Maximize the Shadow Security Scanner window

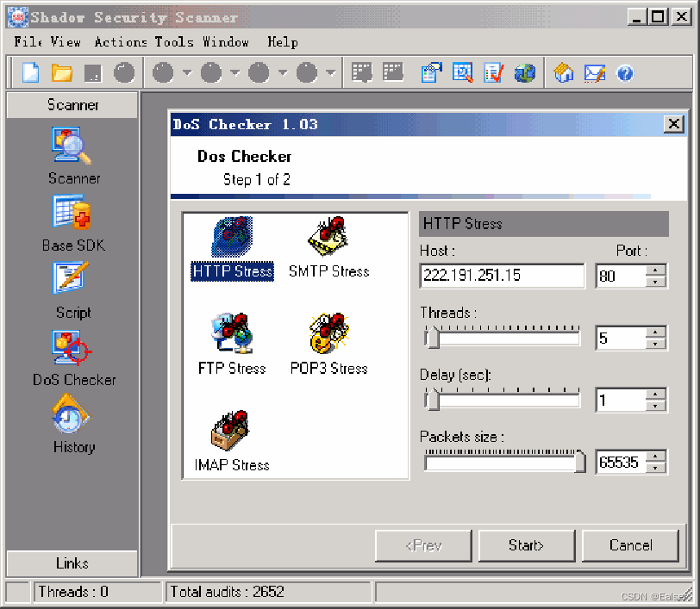click(658, 17)
